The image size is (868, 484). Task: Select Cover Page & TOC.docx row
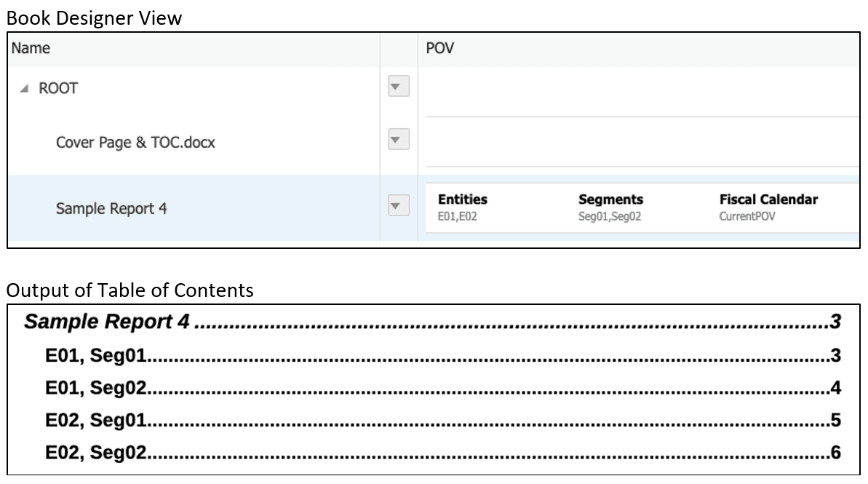[135, 142]
